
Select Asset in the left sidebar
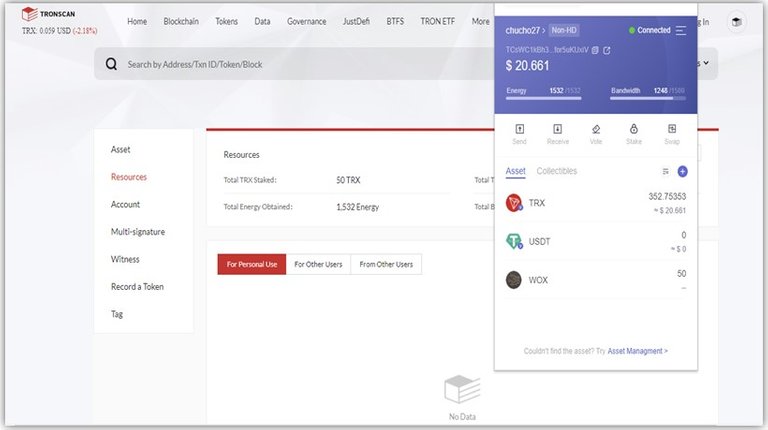120,149
